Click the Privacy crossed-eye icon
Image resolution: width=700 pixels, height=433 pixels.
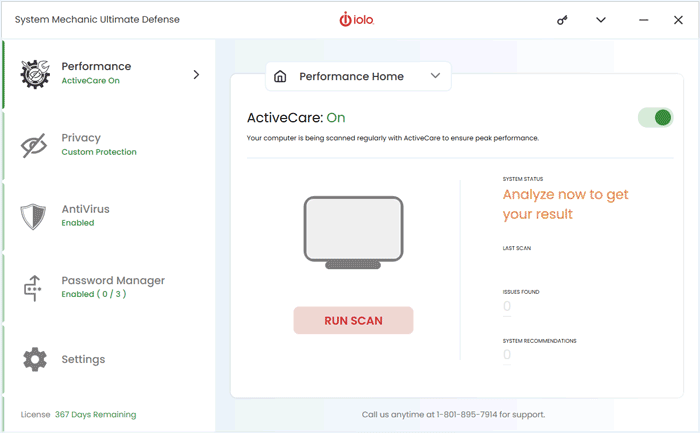(34, 145)
